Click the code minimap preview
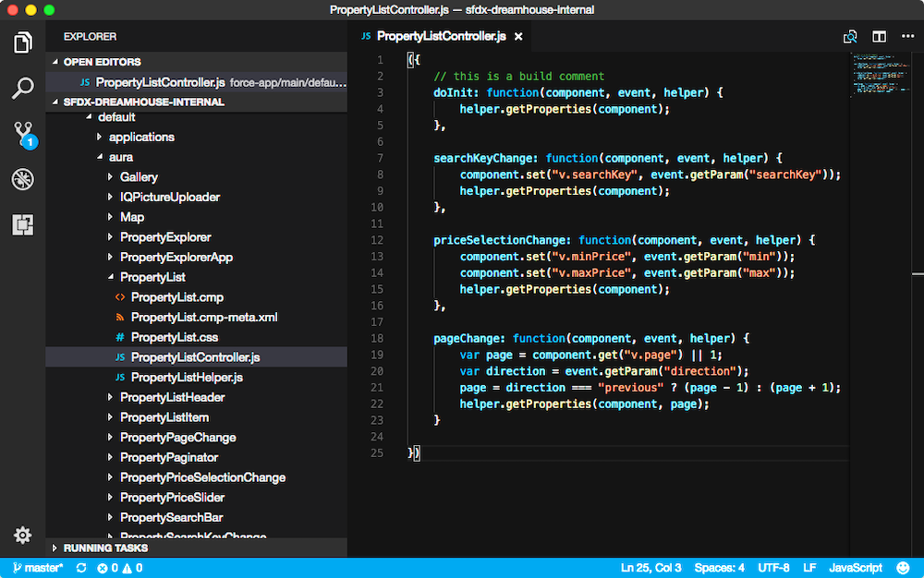 click(x=878, y=74)
